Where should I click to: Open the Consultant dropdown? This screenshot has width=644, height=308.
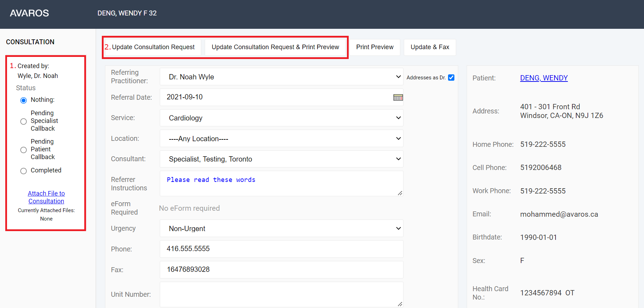[x=281, y=159]
